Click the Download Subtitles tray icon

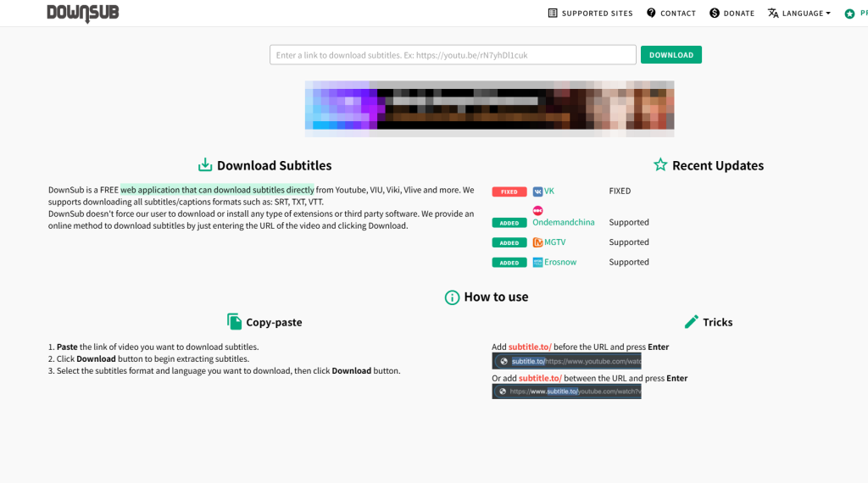click(205, 165)
